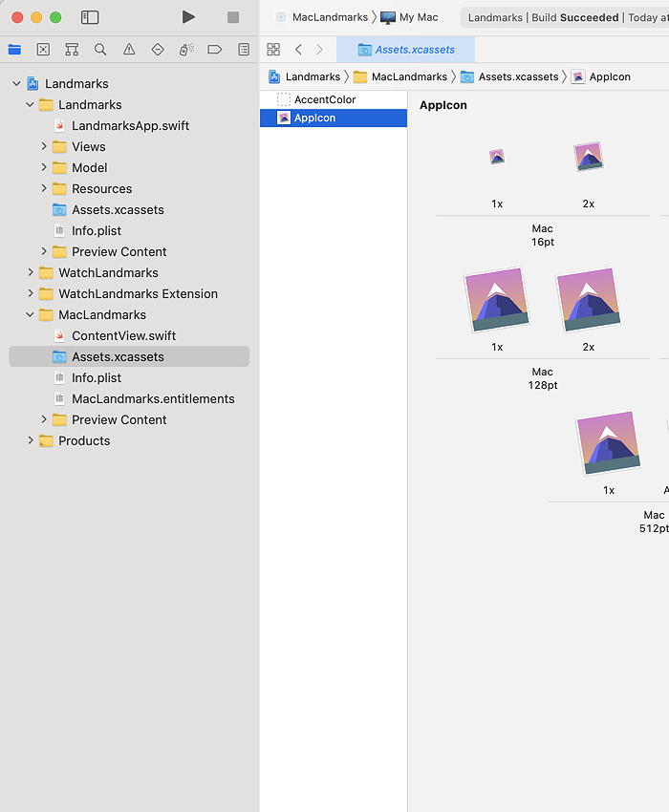
Task: Collapse the Landmarks project root
Action: point(16,83)
